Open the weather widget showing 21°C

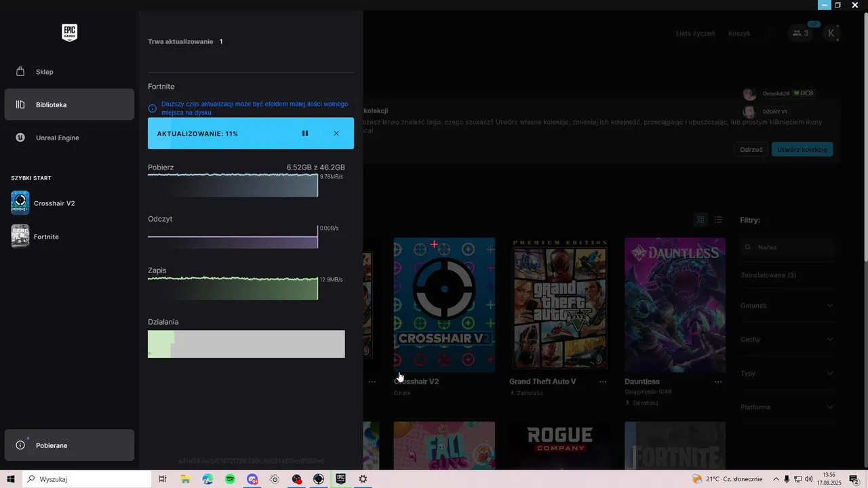tap(727, 479)
